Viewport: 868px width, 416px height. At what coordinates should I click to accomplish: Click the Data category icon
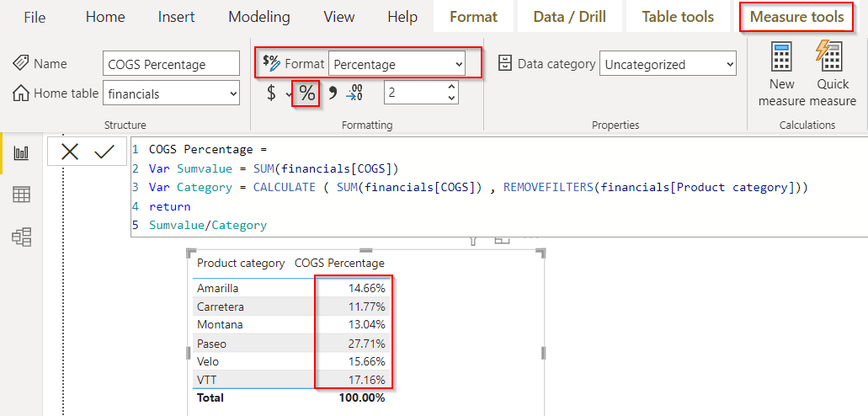(505, 64)
